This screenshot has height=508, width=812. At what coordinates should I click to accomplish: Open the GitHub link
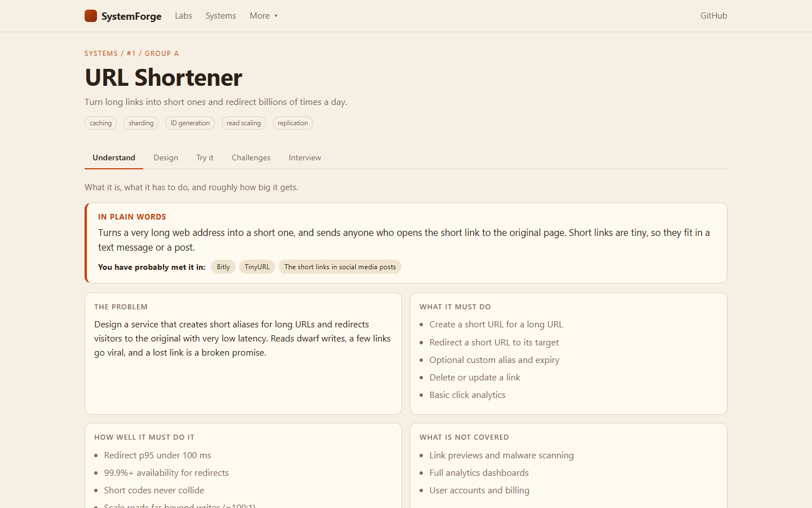click(713, 16)
